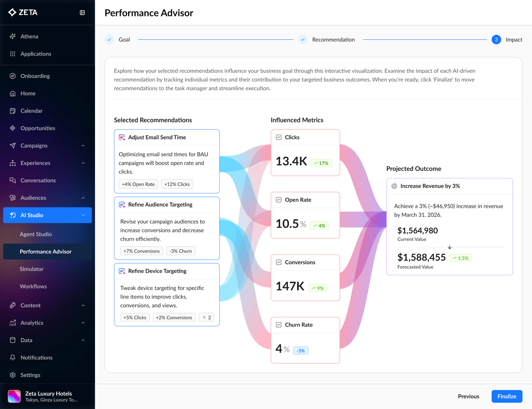Click the Onboarding compass icon
Image resolution: width=532 pixels, height=409 pixels.
[13, 76]
